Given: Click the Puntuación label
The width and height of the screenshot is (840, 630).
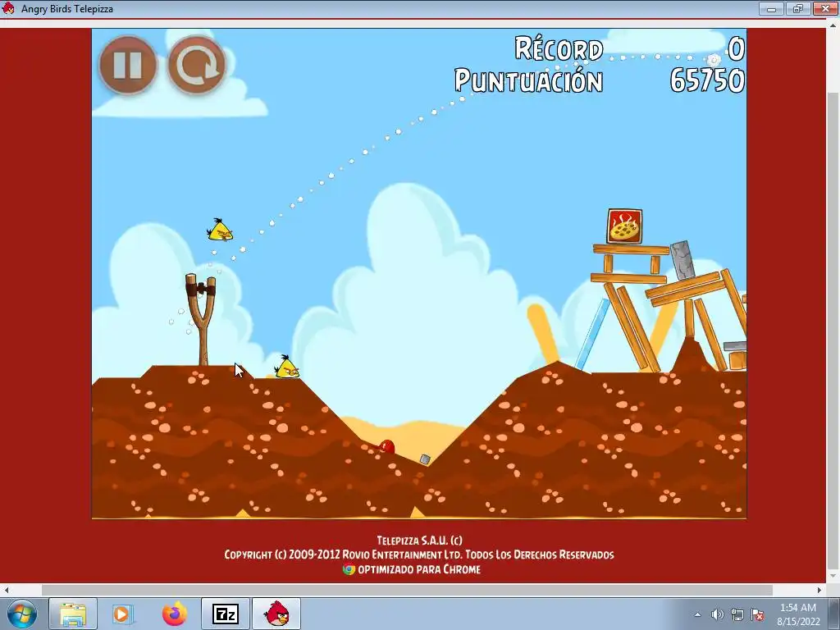Looking at the screenshot, I should point(529,81).
